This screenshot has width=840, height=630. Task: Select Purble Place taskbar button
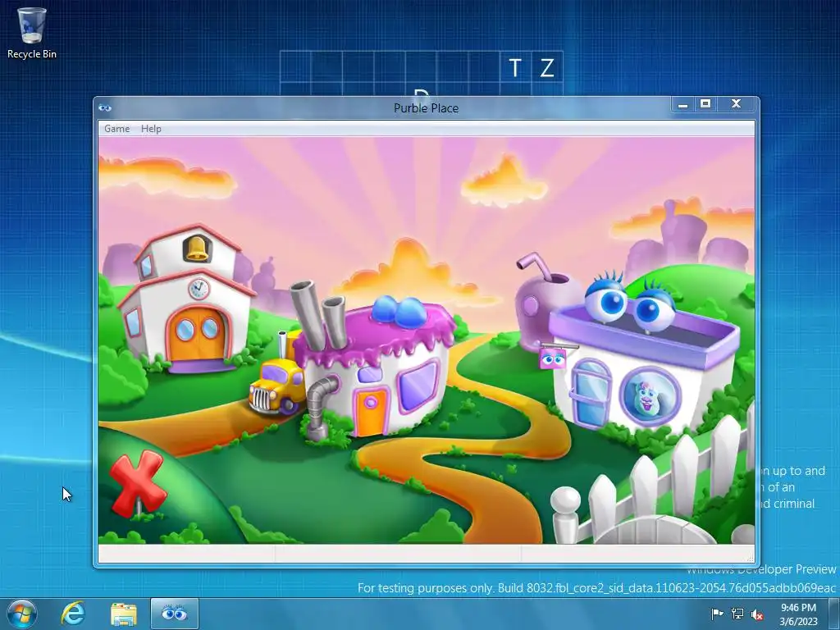[x=175, y=614]
